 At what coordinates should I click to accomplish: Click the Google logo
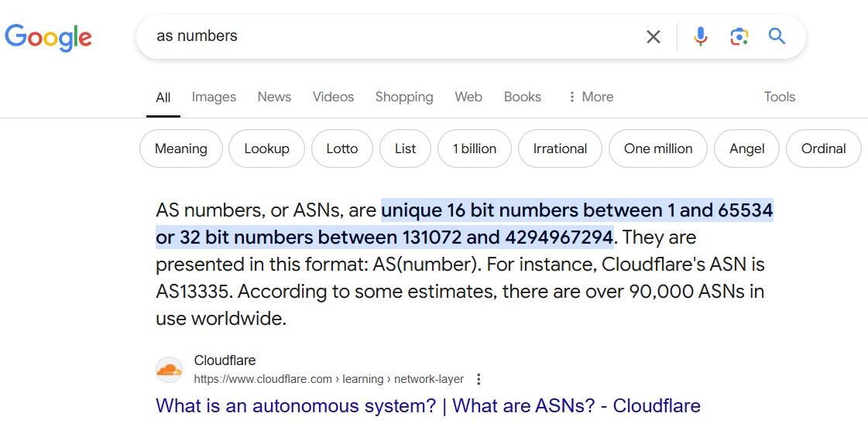48,37
